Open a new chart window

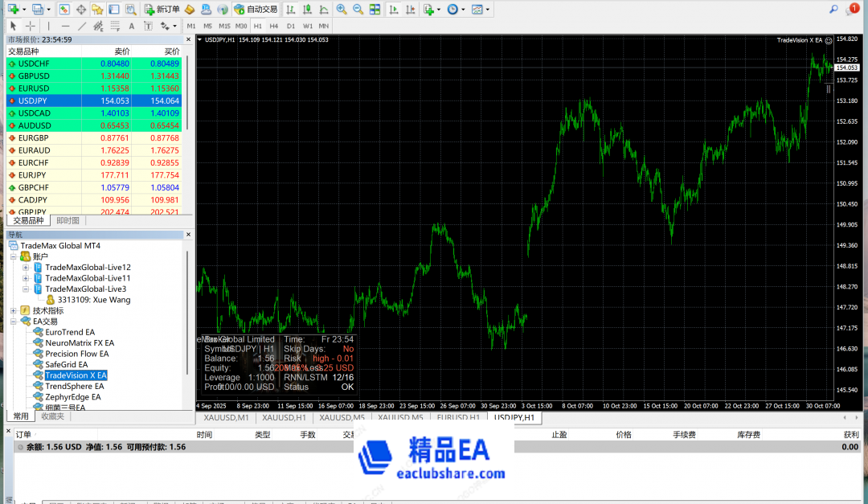click(x=14, y=10)
